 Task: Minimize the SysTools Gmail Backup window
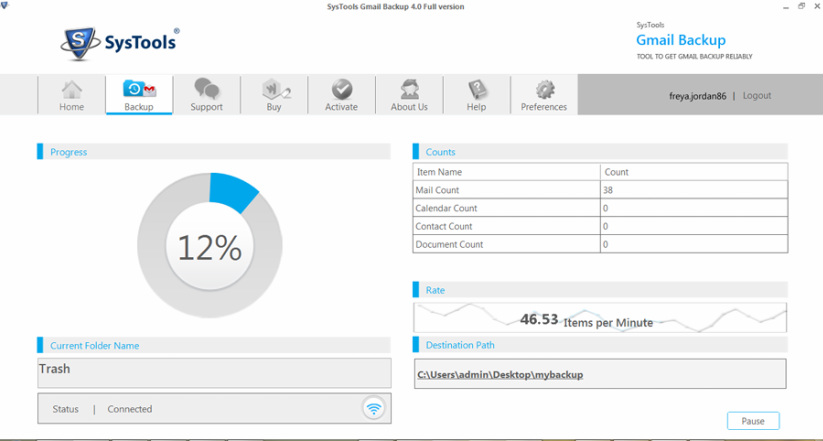click(786, 7)
